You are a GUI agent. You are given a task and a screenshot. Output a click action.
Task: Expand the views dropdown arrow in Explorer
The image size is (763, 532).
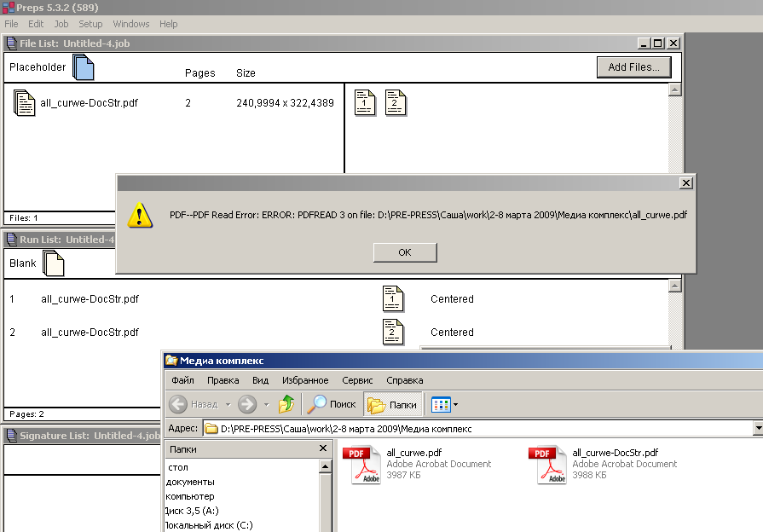point(455,404)
